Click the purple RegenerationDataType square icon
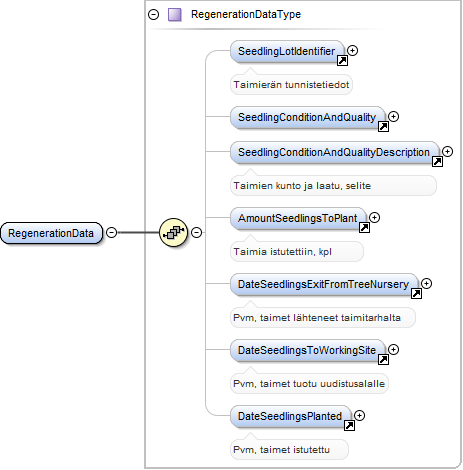Screen dimensions: 463x470 (175, 15)
